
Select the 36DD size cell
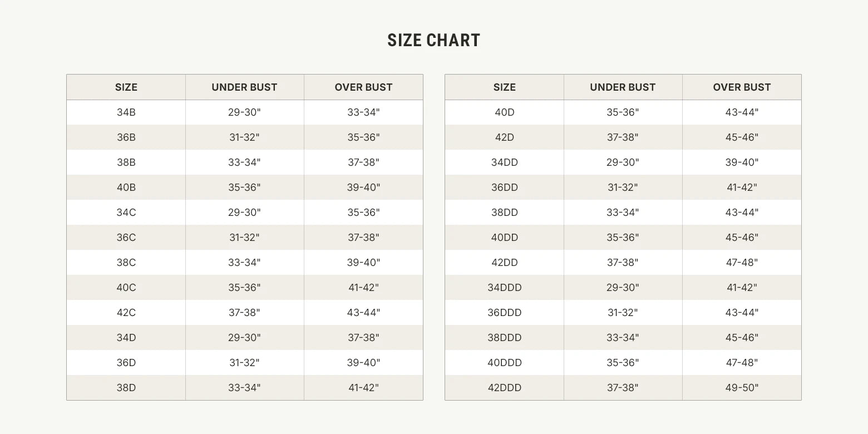click(505, 188)
